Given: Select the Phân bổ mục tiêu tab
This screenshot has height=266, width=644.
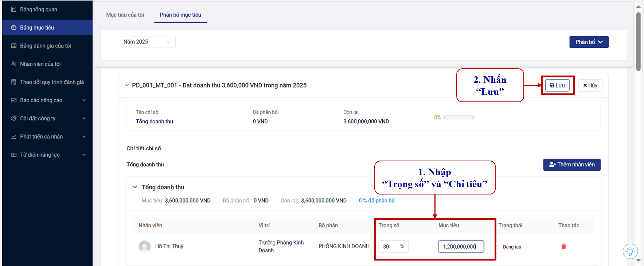Looking at the screenshot, I should click(180, 15).
